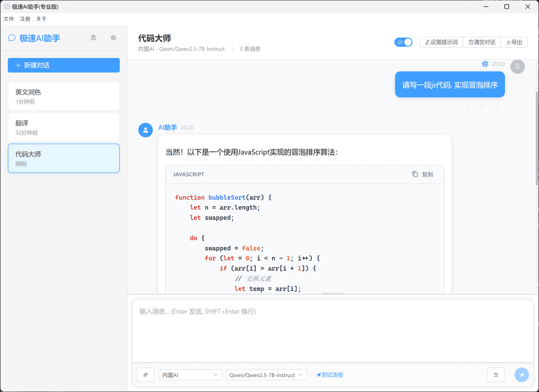Click the user avatar beside your message
Screen dimensions: 539x392
click(517, 66)
